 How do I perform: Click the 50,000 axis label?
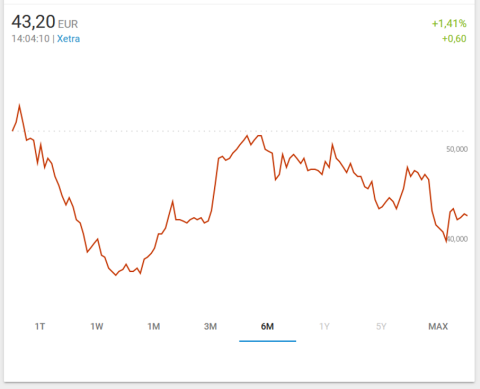pyautogui.click(x=457, y=149)
